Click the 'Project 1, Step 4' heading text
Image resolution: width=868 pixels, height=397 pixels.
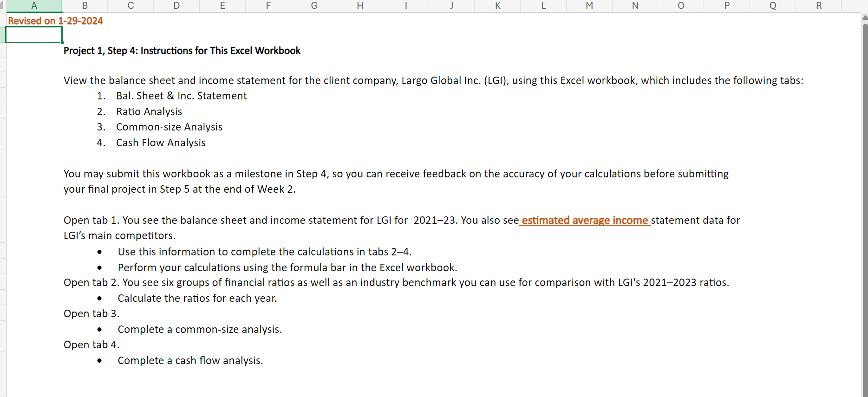[182, 51]
